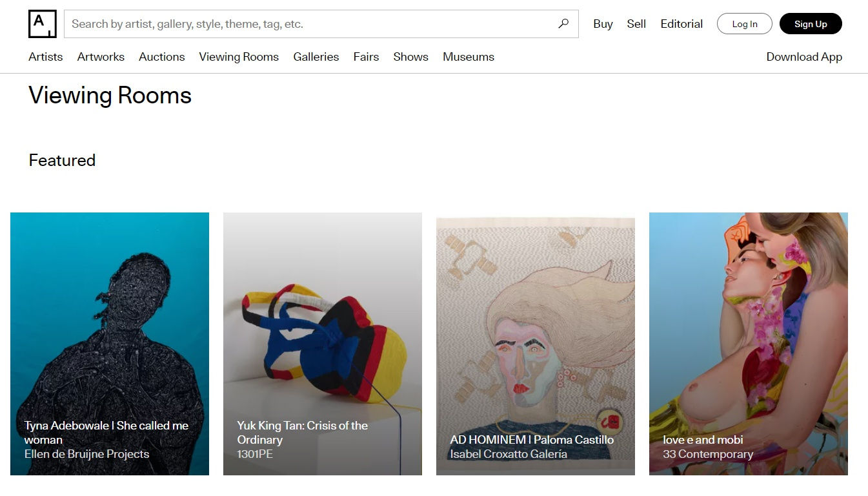868x496 pixels.
Task: Click the Download App link
Action: point(804,57)
